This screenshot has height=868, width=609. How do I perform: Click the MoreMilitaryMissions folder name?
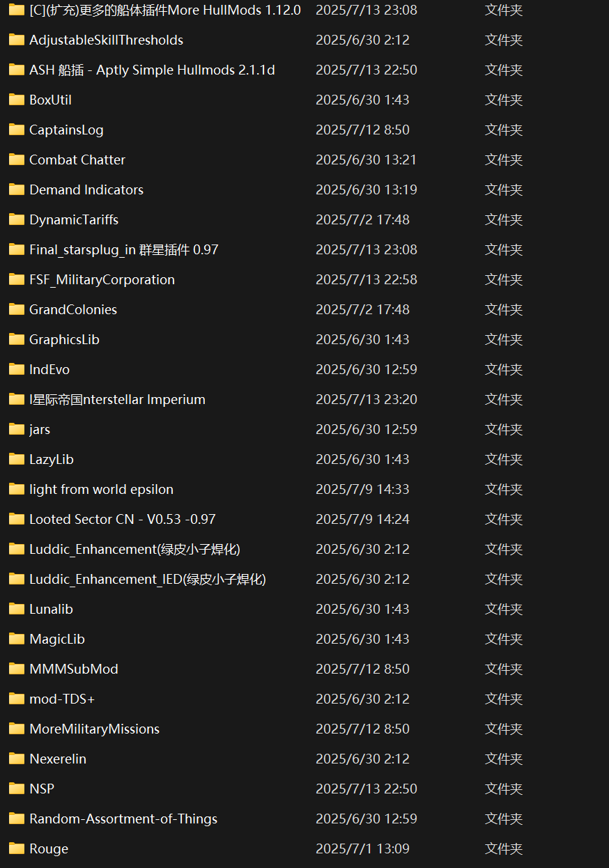[94, 729]
